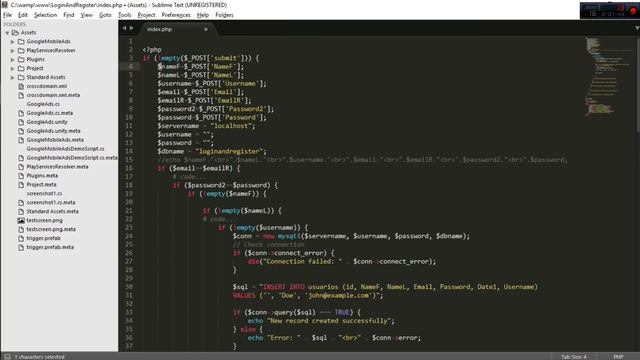Screen dimensions: 640x360
Task: Click the testscreen.png image icon
Action: pos(21,220)
